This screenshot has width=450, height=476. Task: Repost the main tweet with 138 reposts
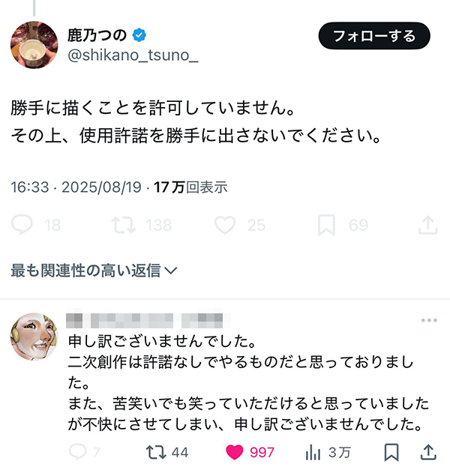pyautogui.click(x=120, y=225)
